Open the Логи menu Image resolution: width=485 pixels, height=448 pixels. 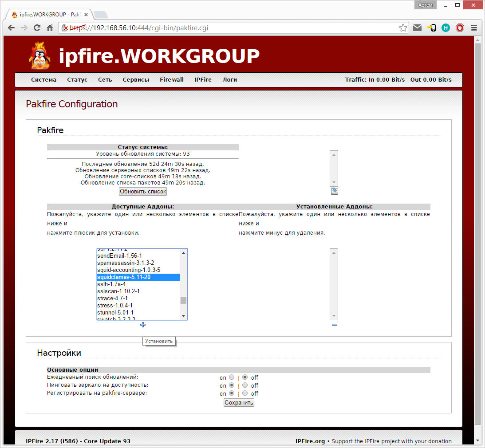[x=230, y=80]
